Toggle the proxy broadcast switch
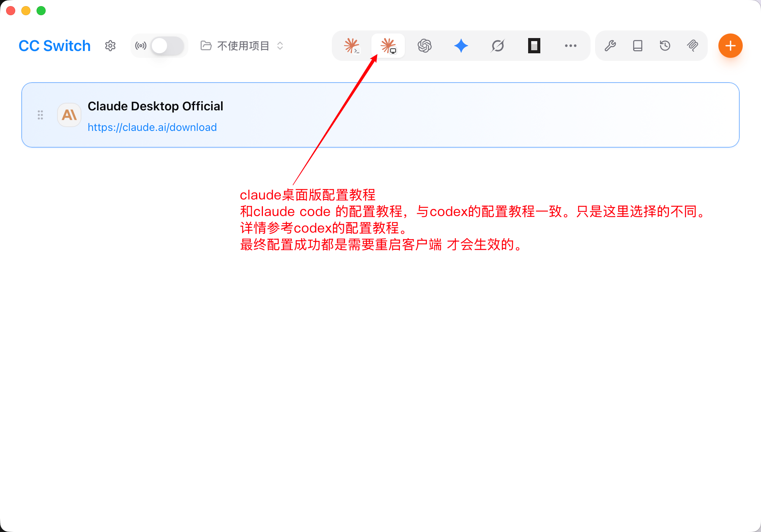 coord(167,46)
